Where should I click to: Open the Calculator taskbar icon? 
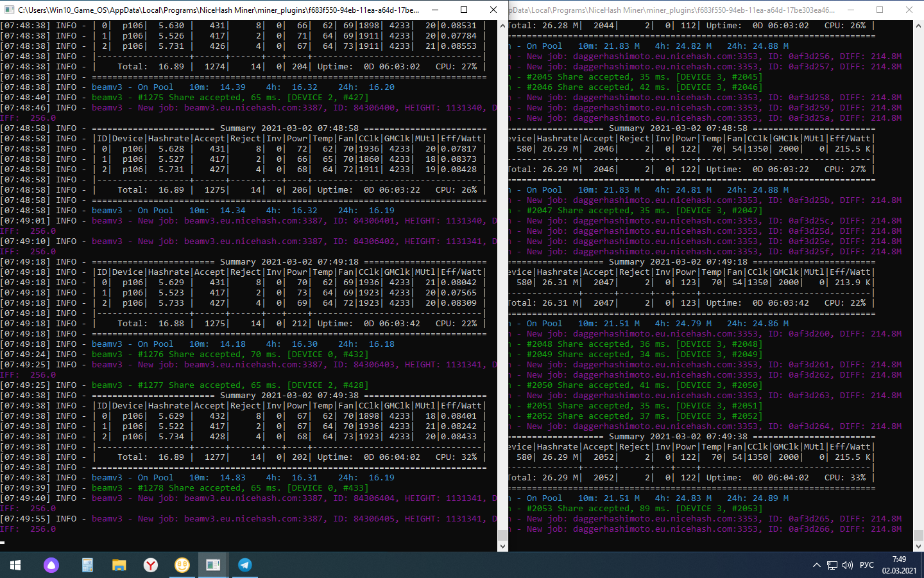click(87, 565)
